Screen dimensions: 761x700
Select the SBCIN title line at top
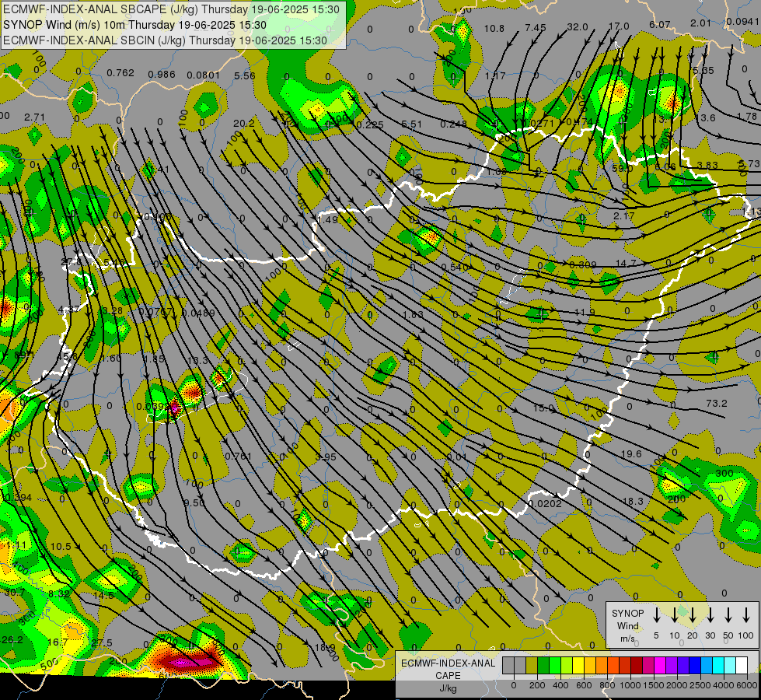tap(165, 40)
